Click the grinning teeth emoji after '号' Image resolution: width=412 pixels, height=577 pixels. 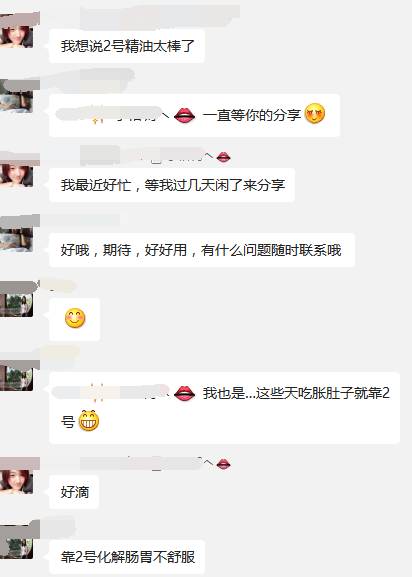pyautogui.click(x=89, y=421)
